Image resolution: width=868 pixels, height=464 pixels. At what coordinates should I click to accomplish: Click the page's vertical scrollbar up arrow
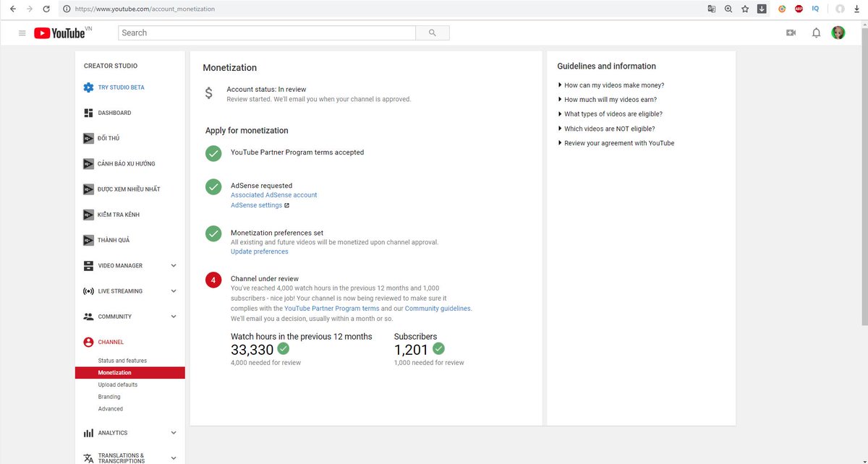click(864, 24)
